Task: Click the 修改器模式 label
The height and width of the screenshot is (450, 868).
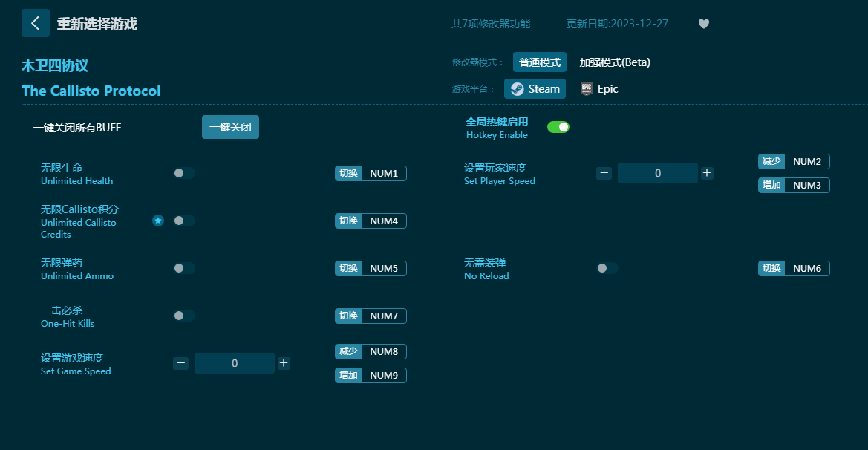Action: 477,62
